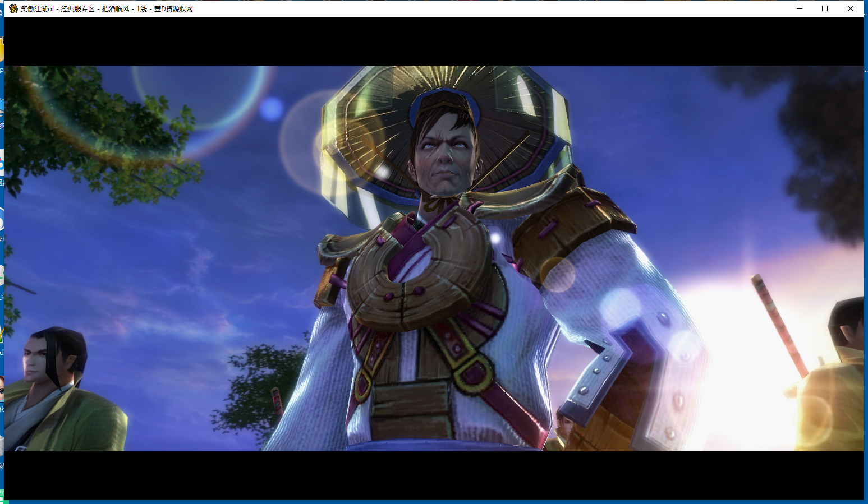
Task: Click the game's app icon in the title bar
Action: coord(13,8)
